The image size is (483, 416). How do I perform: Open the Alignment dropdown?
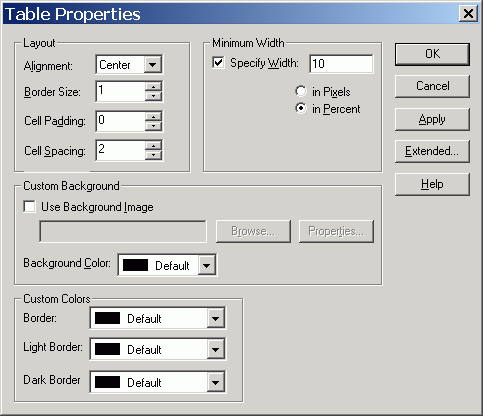click(x=153, y=64)
